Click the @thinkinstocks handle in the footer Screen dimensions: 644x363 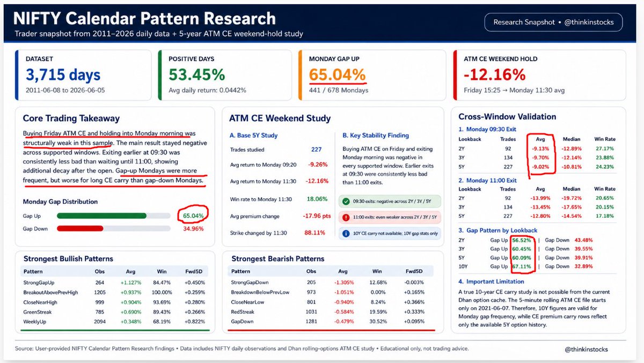tap(587, 349)
